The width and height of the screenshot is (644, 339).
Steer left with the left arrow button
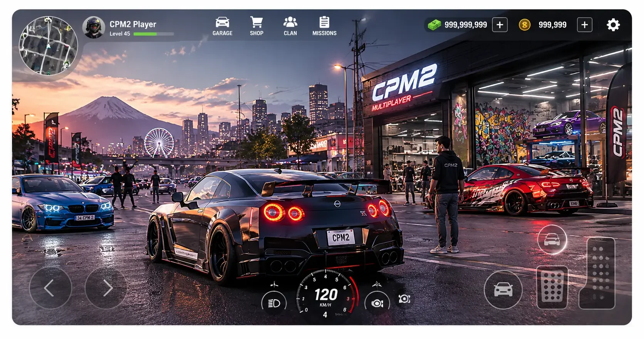(x=50, y=288)
